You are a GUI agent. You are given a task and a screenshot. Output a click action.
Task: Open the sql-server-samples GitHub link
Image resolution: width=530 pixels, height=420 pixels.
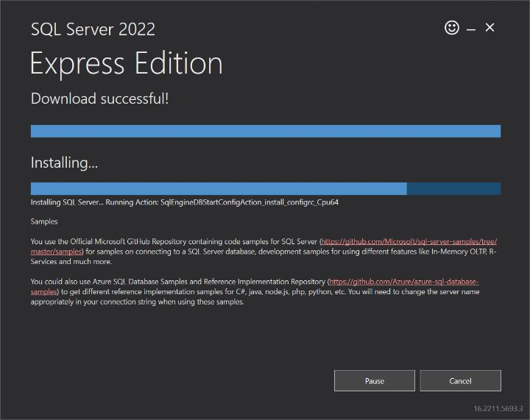tap(409, 241)
